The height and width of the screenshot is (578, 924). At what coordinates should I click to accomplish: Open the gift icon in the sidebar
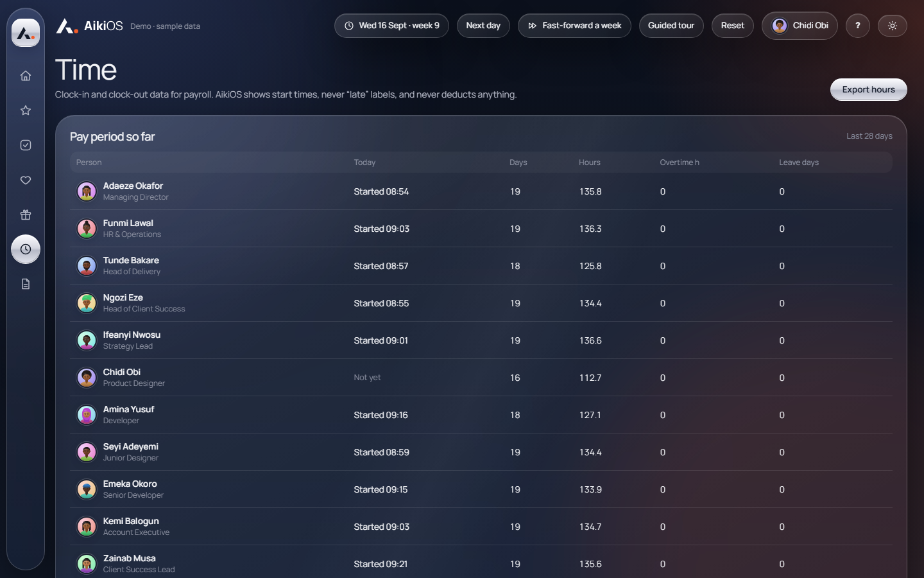(x=26, y=215)
